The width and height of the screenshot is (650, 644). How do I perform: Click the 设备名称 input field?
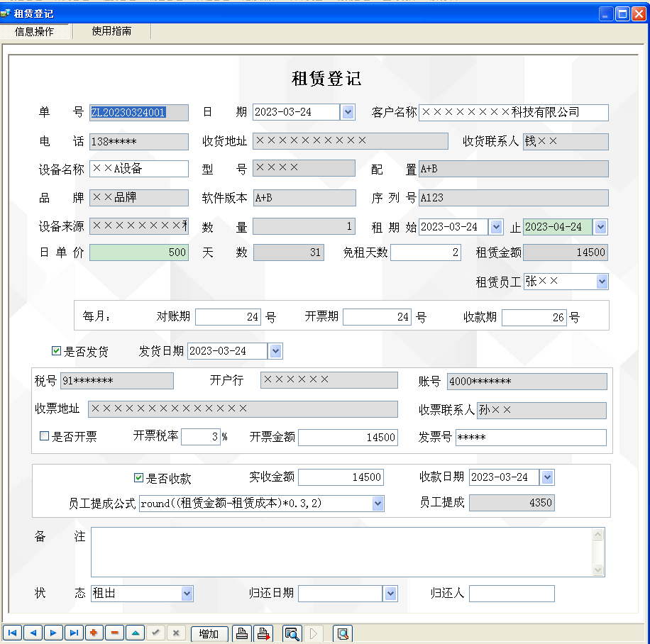tap(139, 169)
